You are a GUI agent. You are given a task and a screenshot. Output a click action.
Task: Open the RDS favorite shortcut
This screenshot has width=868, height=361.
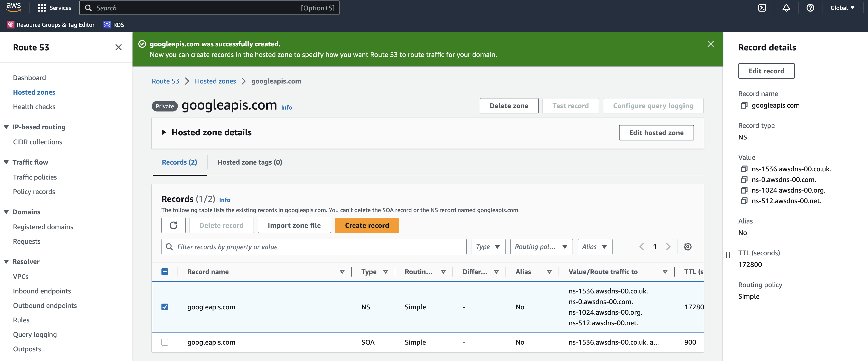(113, 24)
